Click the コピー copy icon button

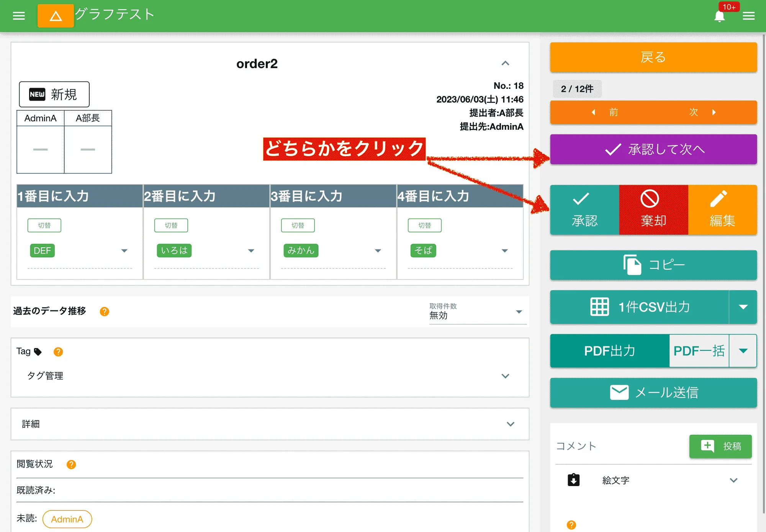(x=632, y=264)
